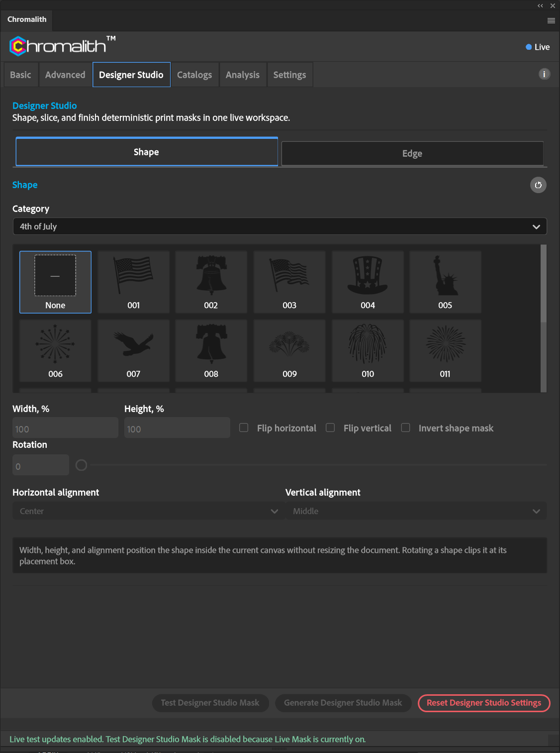This screenshot has height=753, width=560.
Task: Select the Designer Studio tab
Action: (131, 75)
